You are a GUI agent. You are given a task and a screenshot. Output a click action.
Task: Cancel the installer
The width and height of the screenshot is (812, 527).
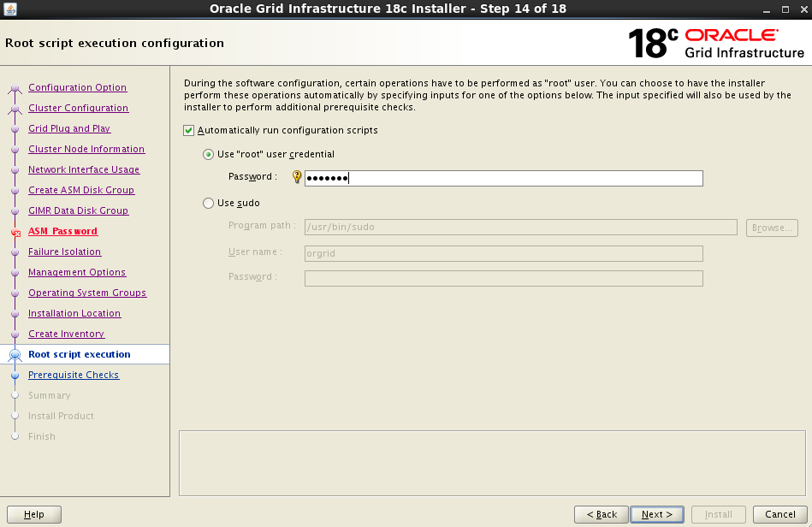pyautogui.click(x=779, y=514)
